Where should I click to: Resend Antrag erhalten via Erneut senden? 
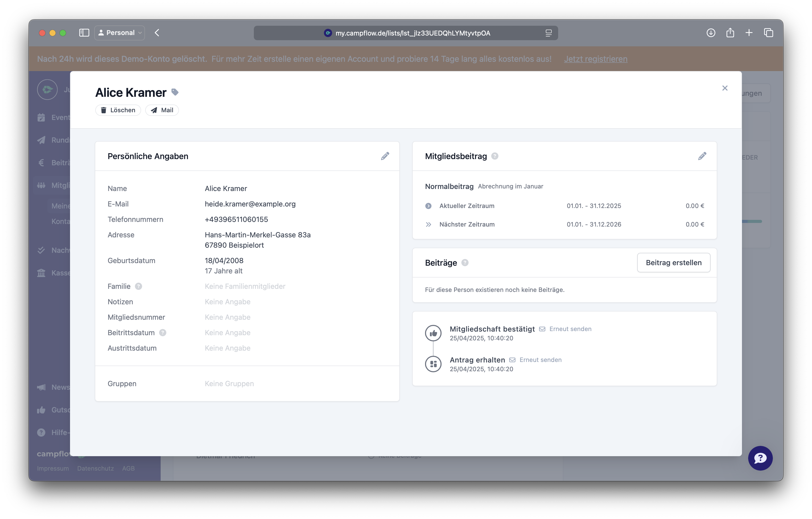click(x=540, y=360)
